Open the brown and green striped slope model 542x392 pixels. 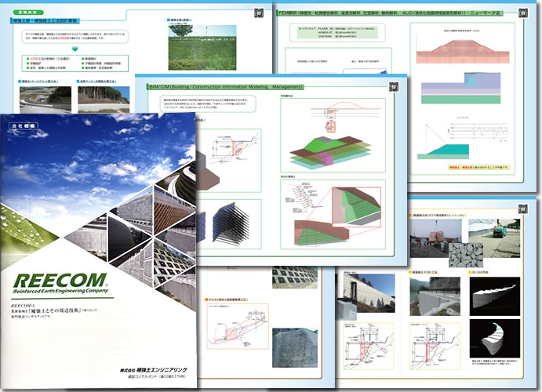click(321, 233)
